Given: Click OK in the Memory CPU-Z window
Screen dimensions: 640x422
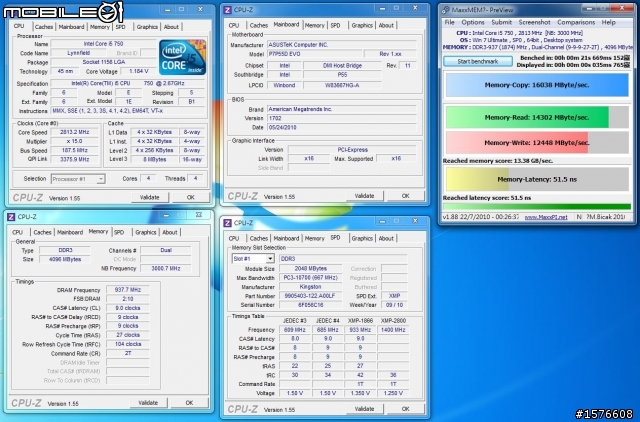Looking at the screenshot, I should (189, 403).
